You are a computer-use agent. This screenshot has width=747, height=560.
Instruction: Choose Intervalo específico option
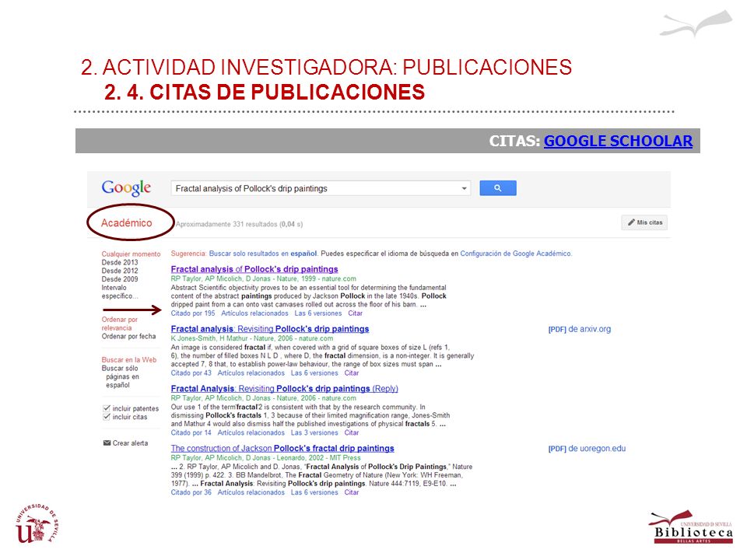point(120,292)
